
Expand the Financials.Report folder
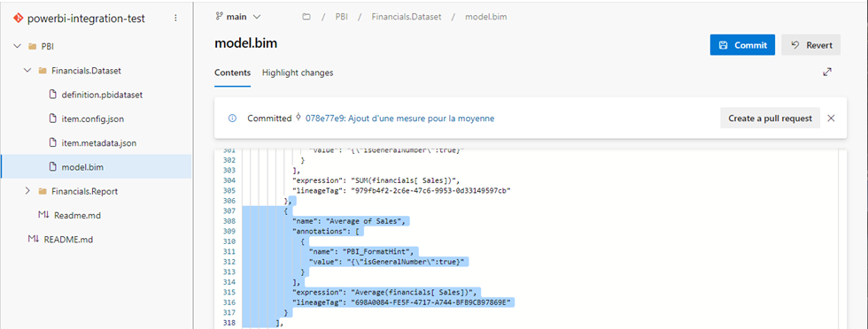pyautogui.click(x=27, y=191)
